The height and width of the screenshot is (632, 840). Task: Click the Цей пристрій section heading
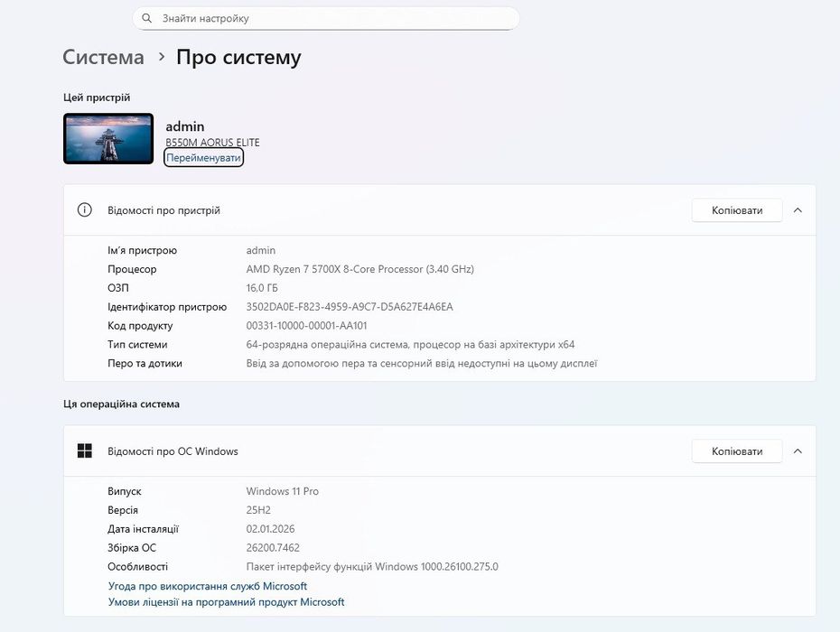click(97, 98)
